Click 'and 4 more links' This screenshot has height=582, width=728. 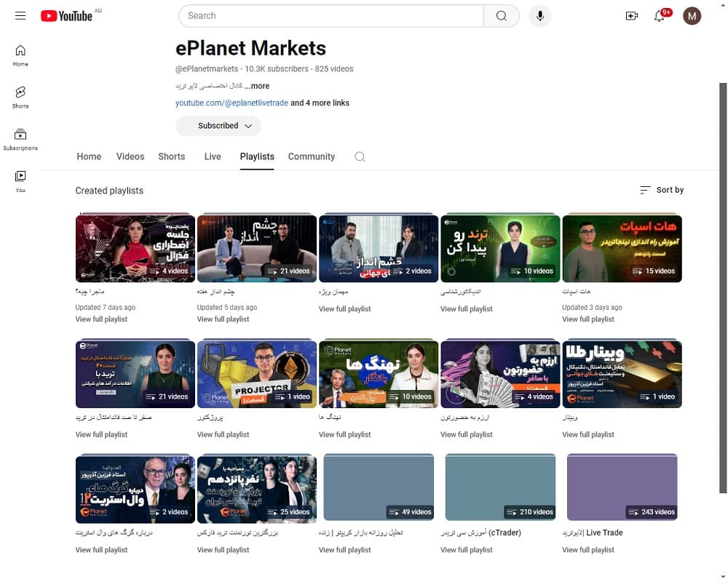(x=320, y=103)
